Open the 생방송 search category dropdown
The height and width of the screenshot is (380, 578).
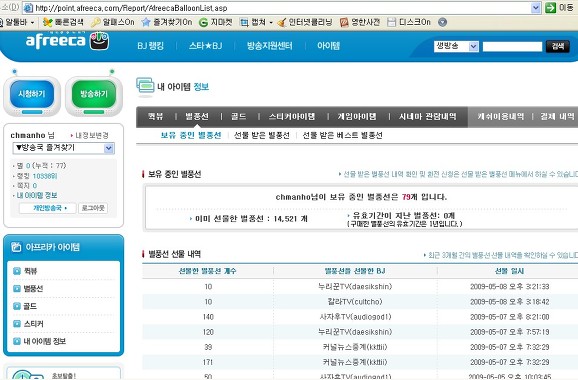coord(473,46)
